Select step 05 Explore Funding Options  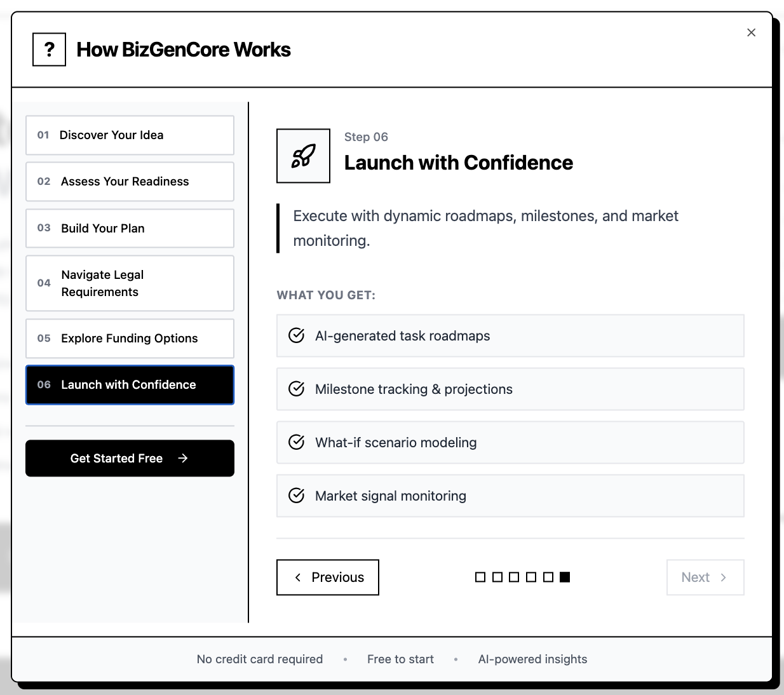(130, 338)
